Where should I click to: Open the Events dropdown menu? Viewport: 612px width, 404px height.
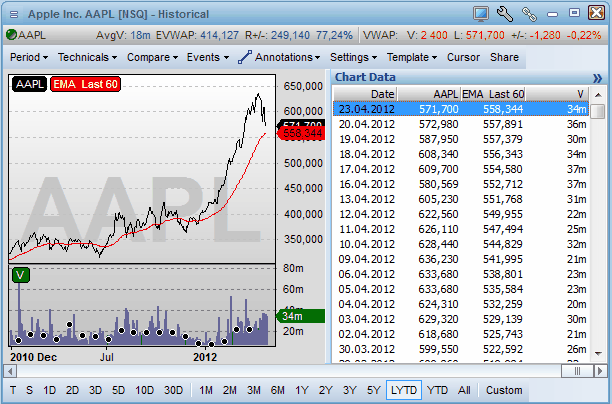point(208,57)
